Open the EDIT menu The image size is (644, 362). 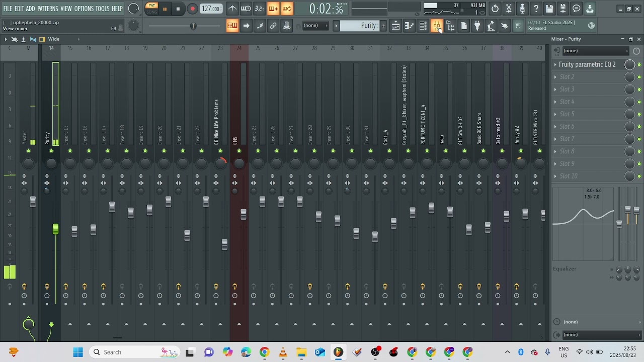(20, 9)
